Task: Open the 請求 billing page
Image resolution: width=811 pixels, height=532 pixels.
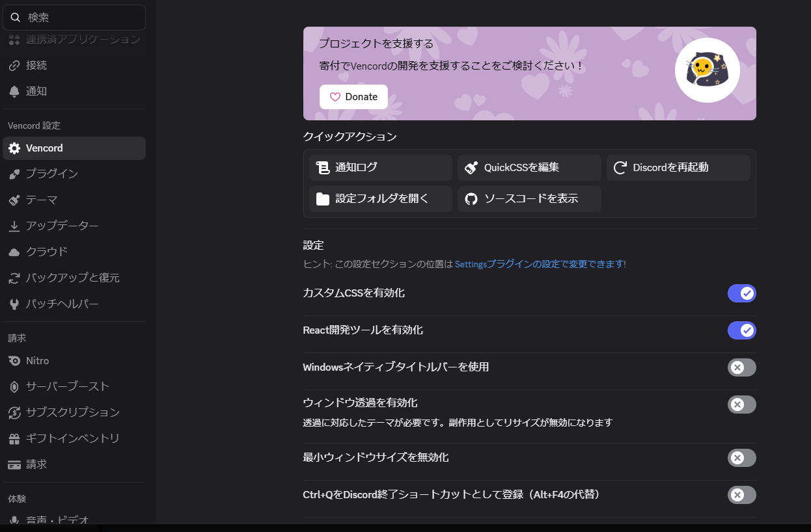Action: coord(74,465)
